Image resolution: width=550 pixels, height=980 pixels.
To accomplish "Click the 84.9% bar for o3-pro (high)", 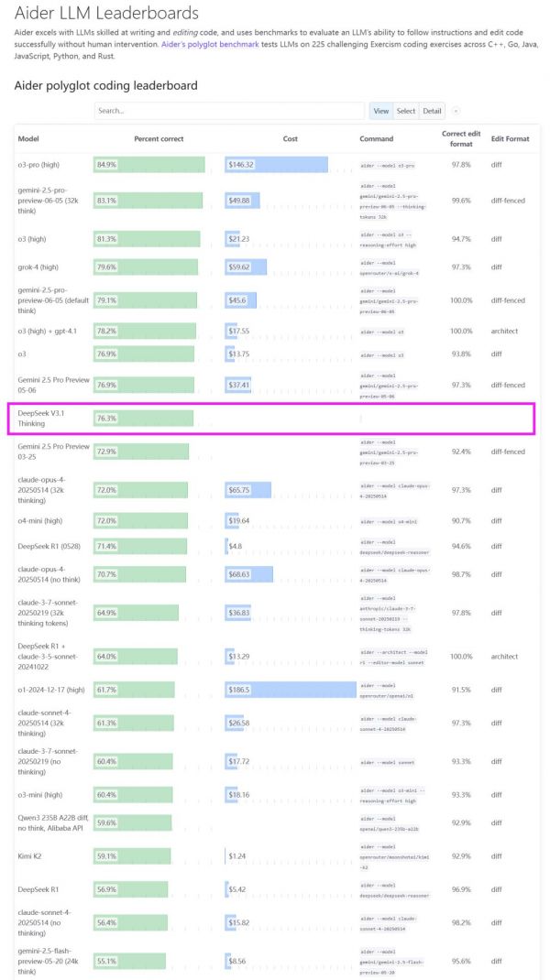I will [148, 165].
